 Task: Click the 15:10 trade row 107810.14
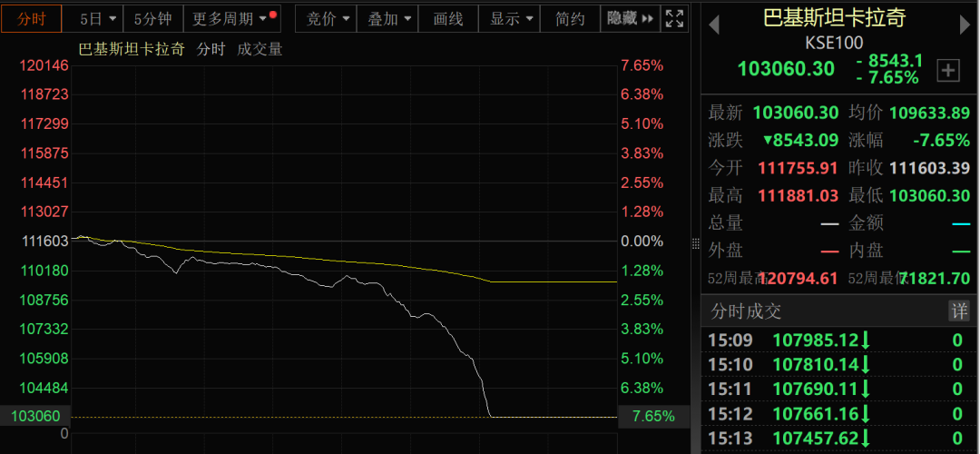[840, 365]
